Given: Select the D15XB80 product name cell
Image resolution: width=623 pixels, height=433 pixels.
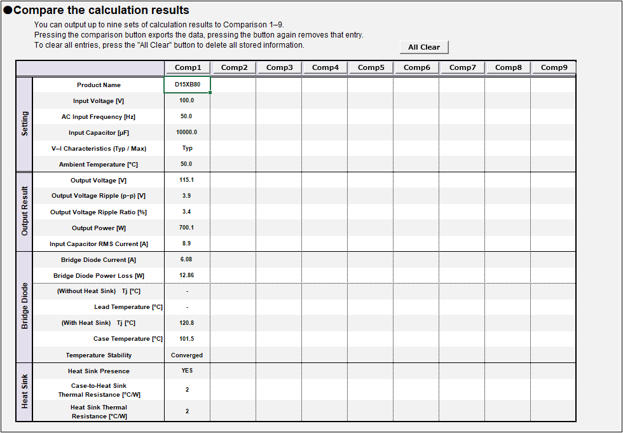Looking at the screenshot, I should tap(187, 85).
